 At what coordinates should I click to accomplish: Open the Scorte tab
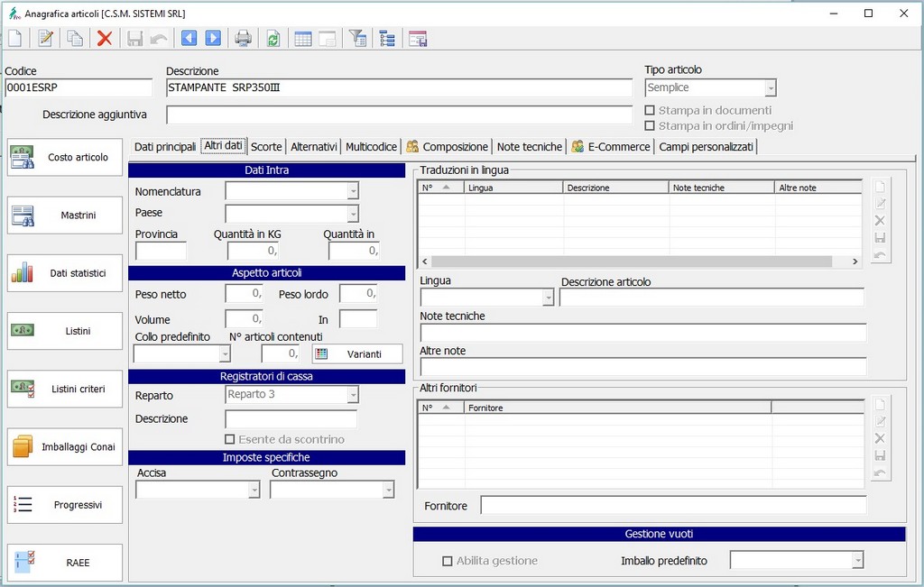click(x=266, y=147)
